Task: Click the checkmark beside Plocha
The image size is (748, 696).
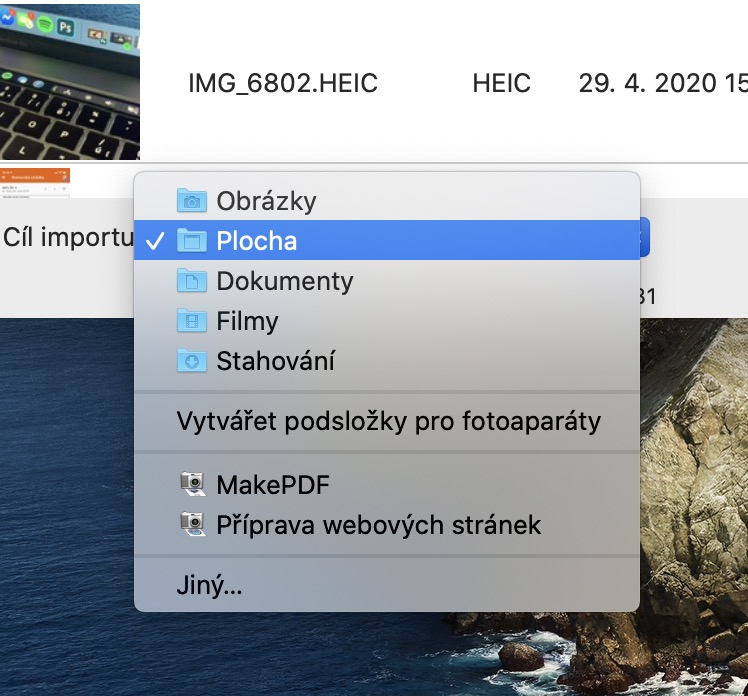Action: pos(154,241)
